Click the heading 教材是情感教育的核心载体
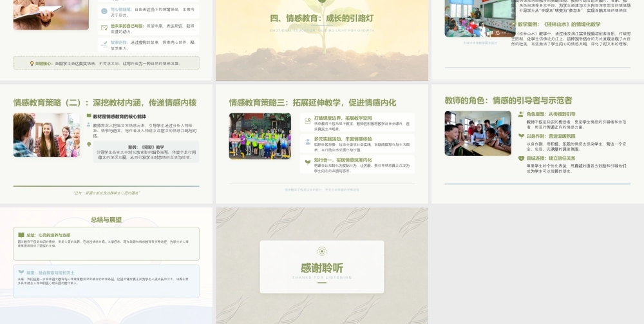Image resolution: width=644 pixels, height=324 pixels. pyautogui.click(x=120, y=117)
